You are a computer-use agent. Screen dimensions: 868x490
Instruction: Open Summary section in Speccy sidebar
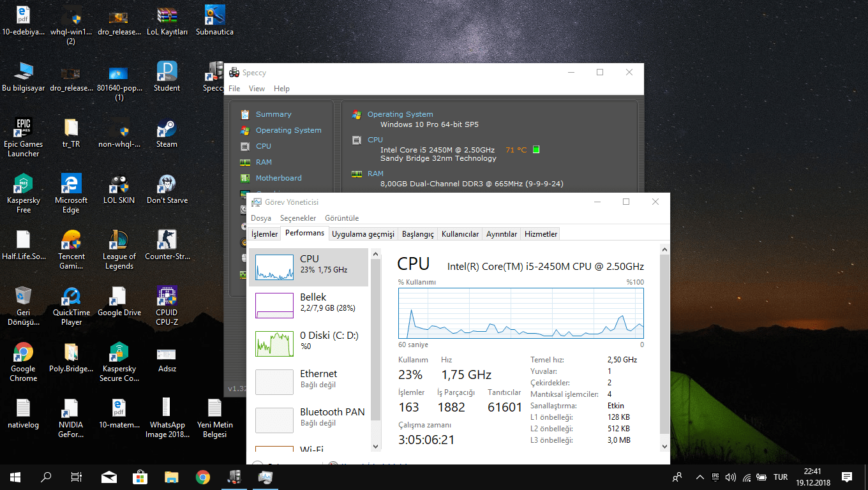tap(273, 114)
